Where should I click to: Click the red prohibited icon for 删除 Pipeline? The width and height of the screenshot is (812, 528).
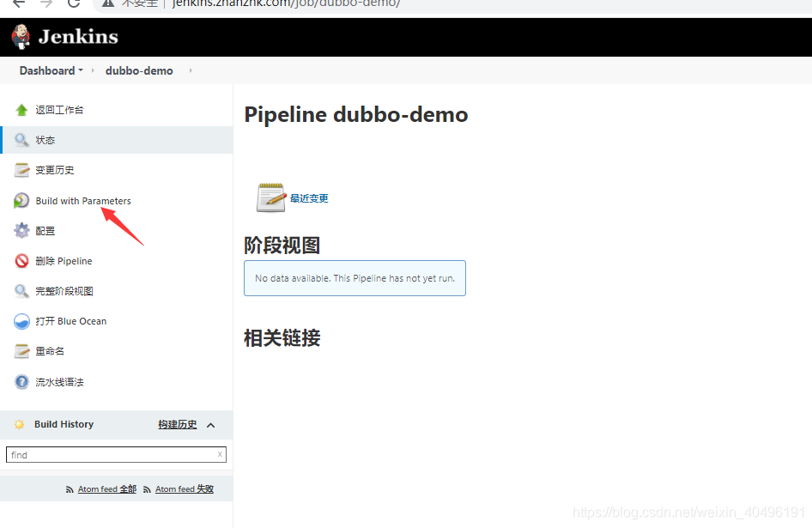(21, 261)
